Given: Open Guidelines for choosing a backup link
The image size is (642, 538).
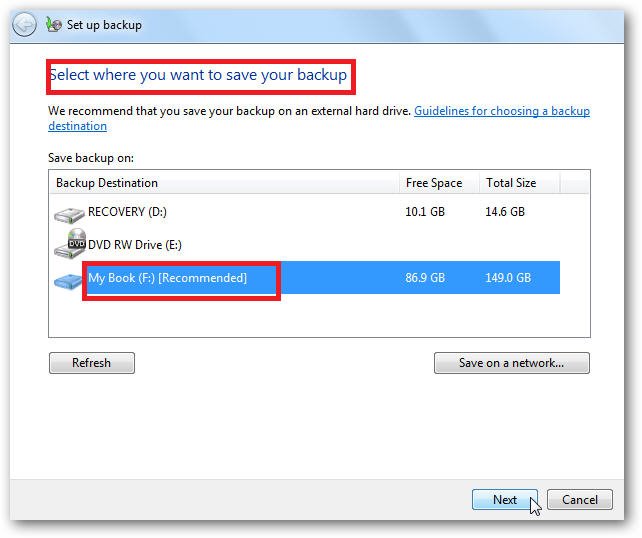Looking at the screenshot, I should coord(502,111).
